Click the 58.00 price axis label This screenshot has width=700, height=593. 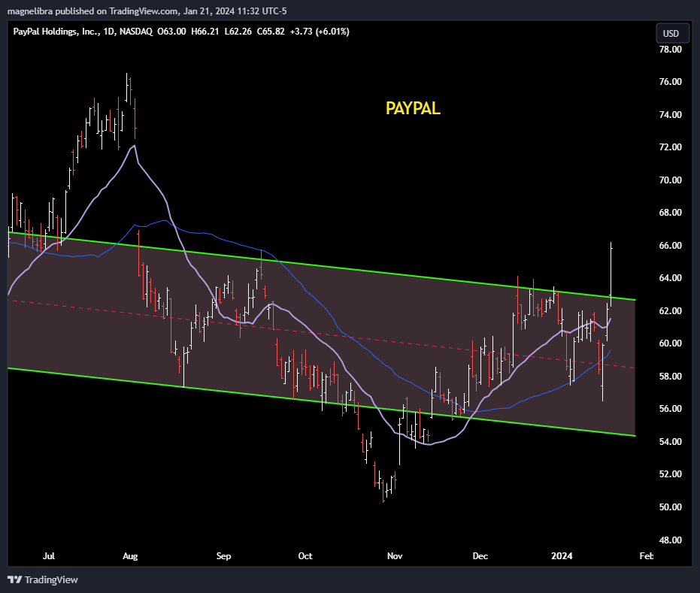(x=670, y=376)
